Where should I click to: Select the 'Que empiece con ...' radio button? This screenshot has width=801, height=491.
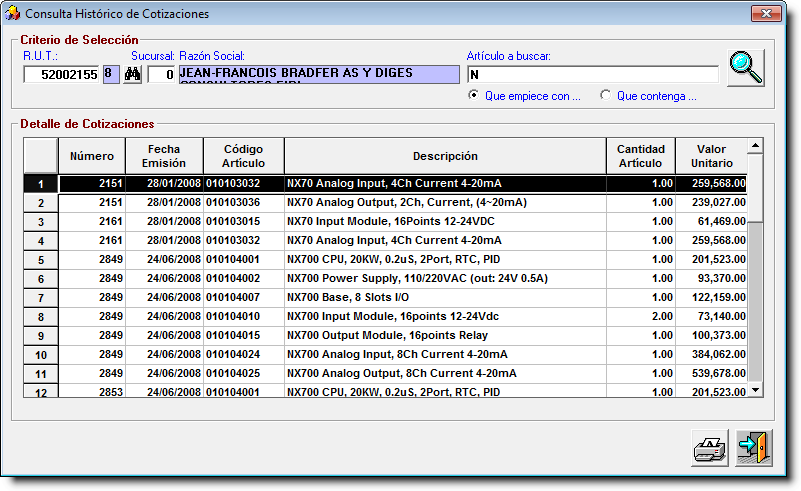tap(474, 95)
